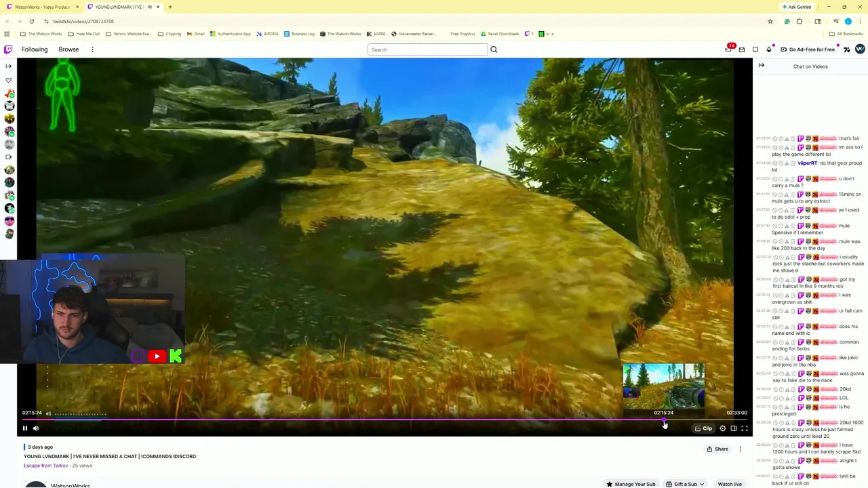
Task: Open the Authenticator App bookmark
Action: tap(230, 34)
